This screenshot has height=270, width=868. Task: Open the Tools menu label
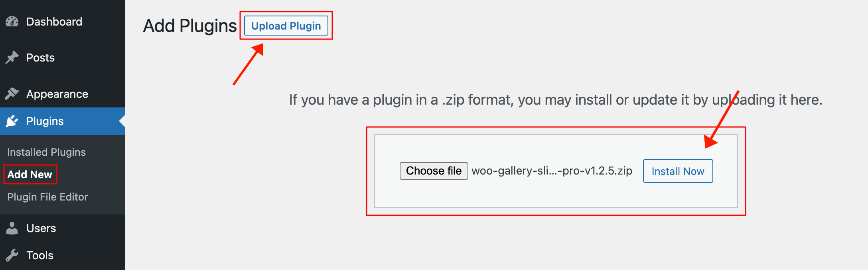tap(40, 255)
